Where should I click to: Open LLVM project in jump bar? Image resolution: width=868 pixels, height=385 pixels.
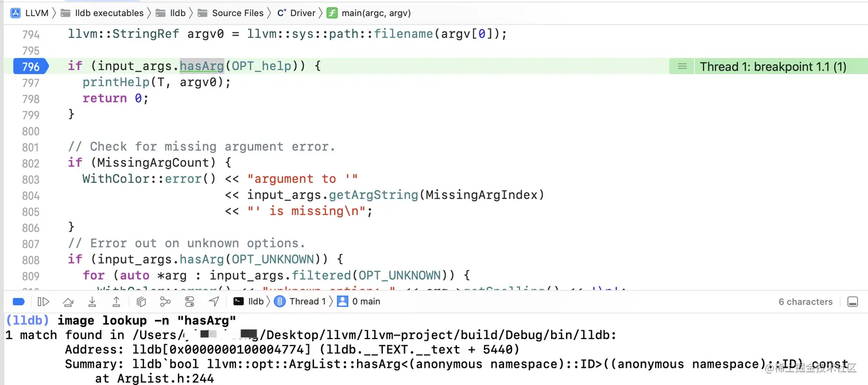coord(30,13)
